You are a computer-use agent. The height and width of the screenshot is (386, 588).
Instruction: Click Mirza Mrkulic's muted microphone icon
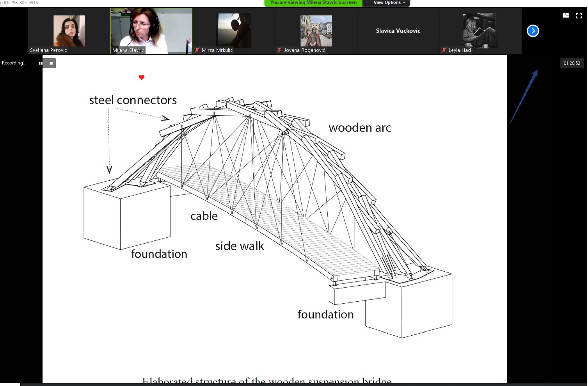(x=197, y=50)
